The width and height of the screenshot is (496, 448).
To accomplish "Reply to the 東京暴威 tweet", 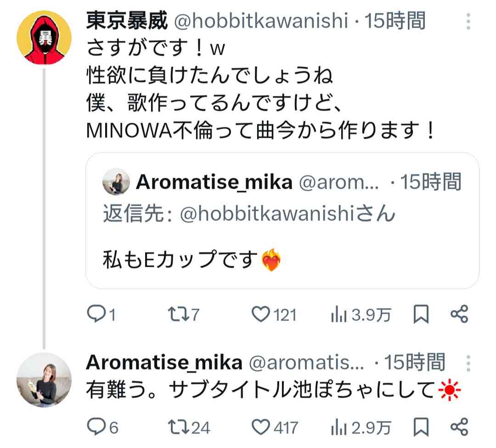I will [x=99, y=315].
